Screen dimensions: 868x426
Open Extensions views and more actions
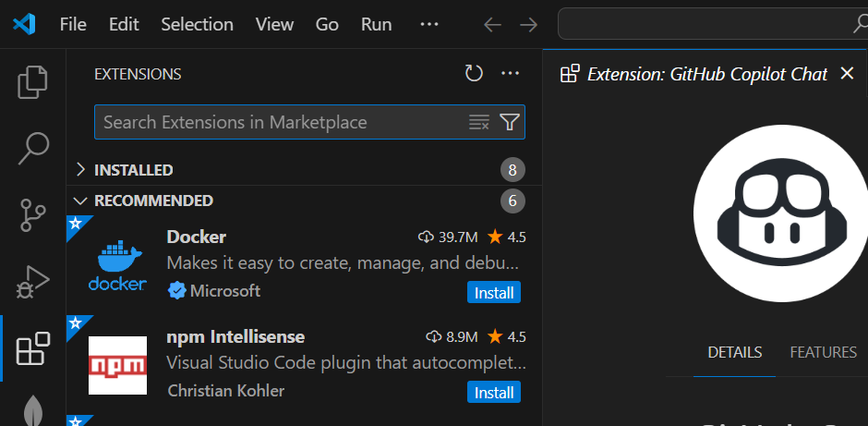[x=511, y=74]
